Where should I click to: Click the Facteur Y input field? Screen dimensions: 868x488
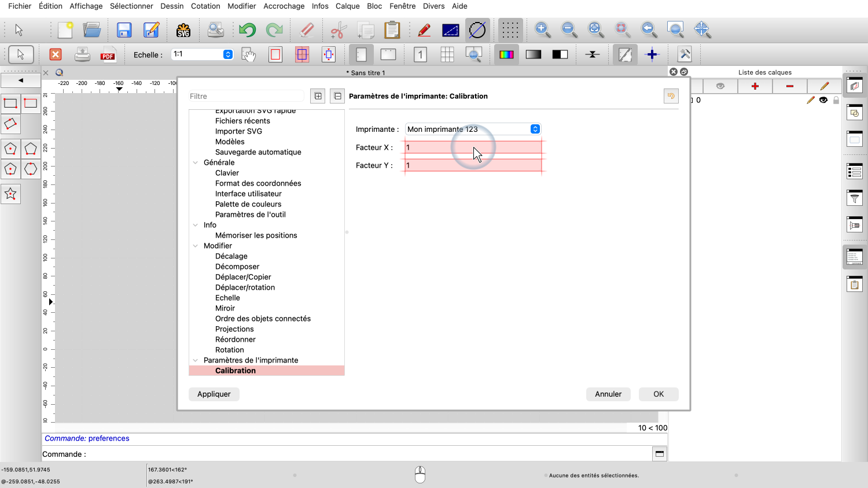coord(473,165)
